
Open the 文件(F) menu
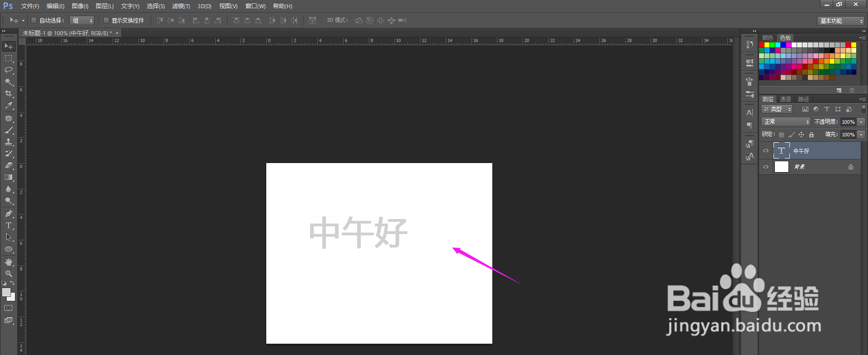pos(30,6)
